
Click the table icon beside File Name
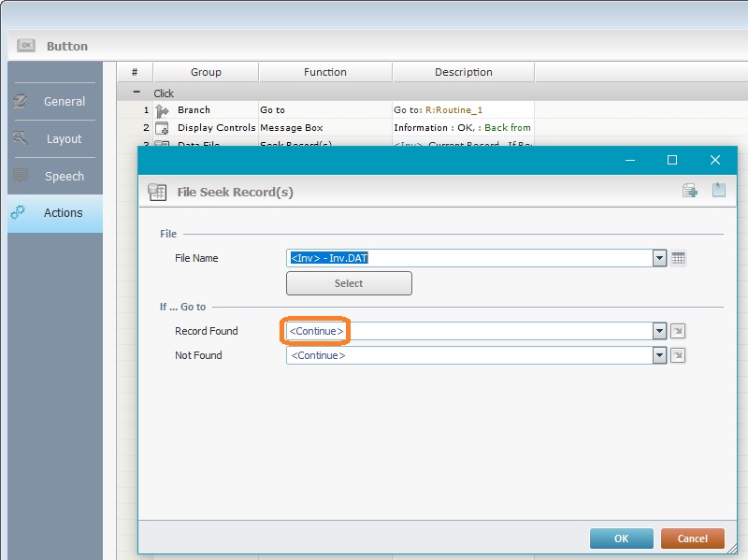(x=679, y=258)
